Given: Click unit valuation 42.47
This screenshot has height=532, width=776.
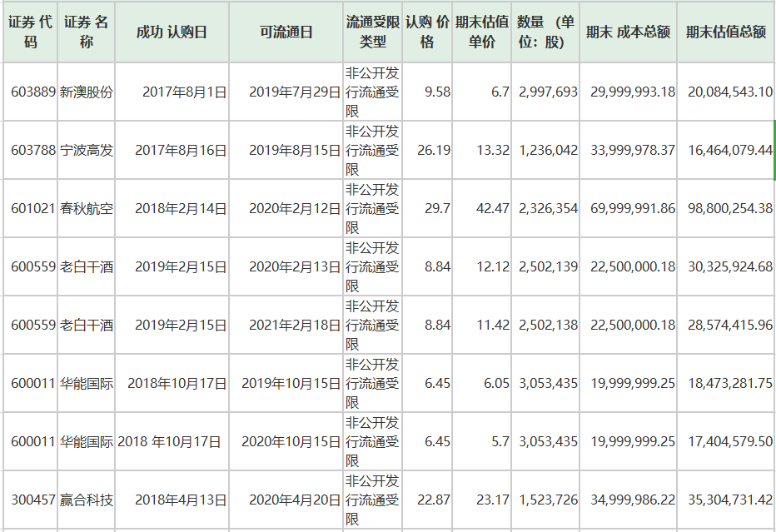Looking at the screenshot, I should [x=493, y=208].
